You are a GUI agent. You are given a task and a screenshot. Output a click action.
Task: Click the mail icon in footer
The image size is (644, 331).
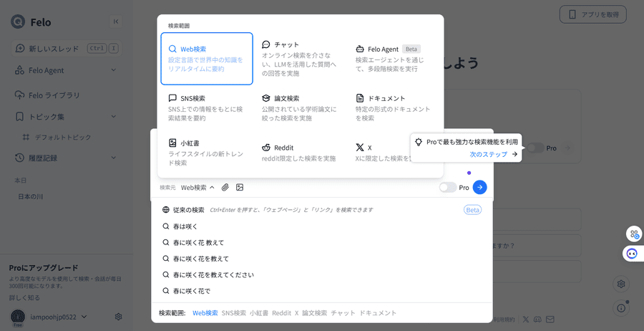[x=550, y=320]
